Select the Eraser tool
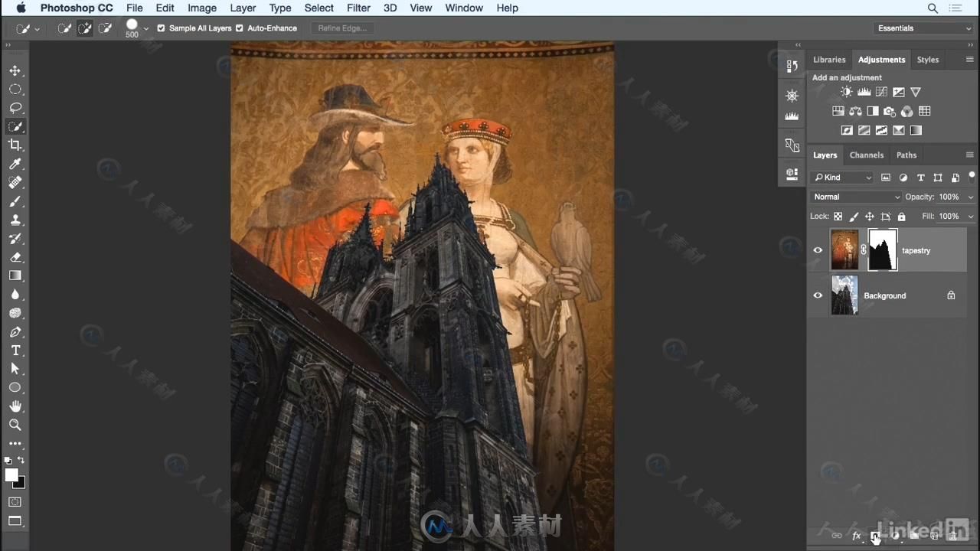980x551 pixels. pos(15,257)
